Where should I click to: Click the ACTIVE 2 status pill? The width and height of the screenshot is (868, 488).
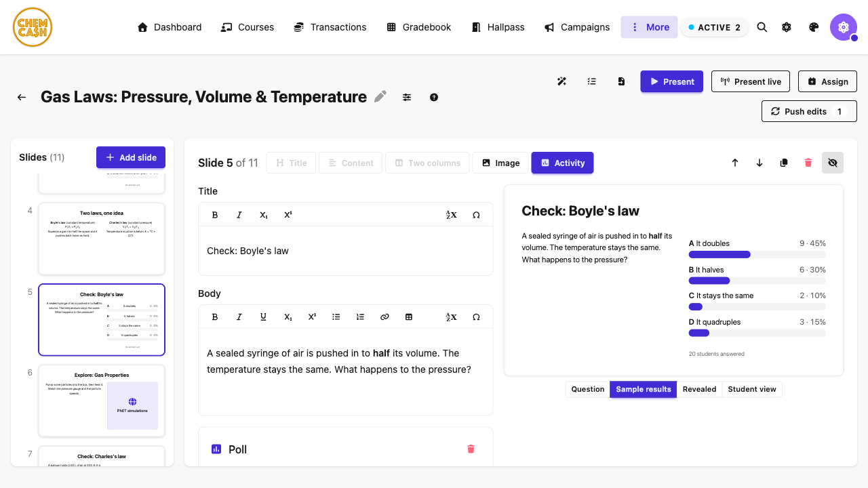click(715, 27)
